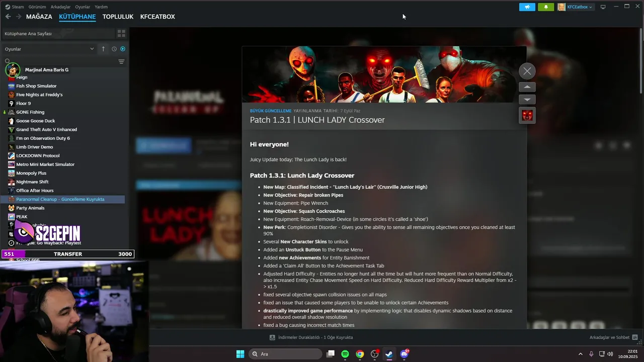Go to the KFCEATBOX profile tab
644x362 pixels.
tap(157, 17)
